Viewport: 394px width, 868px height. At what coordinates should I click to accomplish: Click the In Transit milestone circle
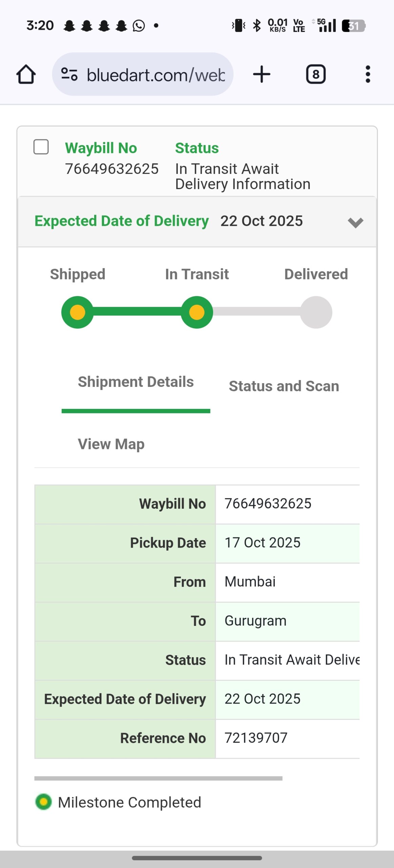(x=197, y=312)
